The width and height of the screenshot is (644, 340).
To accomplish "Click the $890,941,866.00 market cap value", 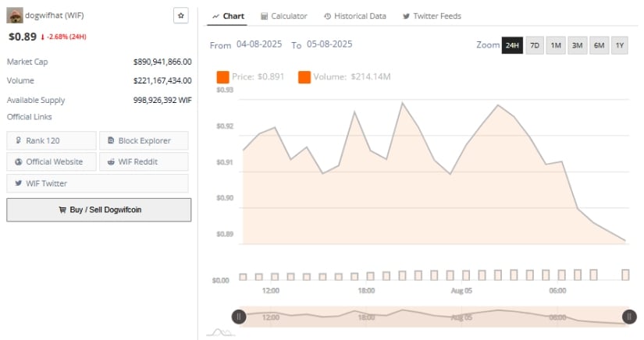I will (x=162, y=62).
